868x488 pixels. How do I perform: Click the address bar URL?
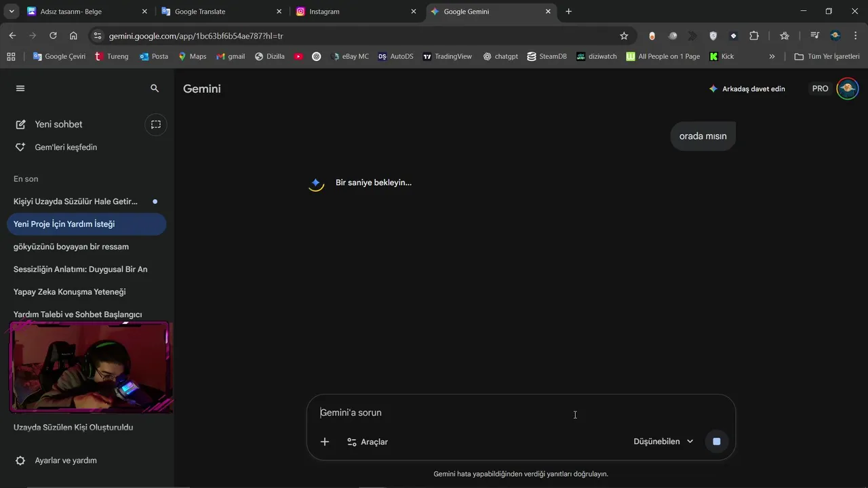[195, 36]
